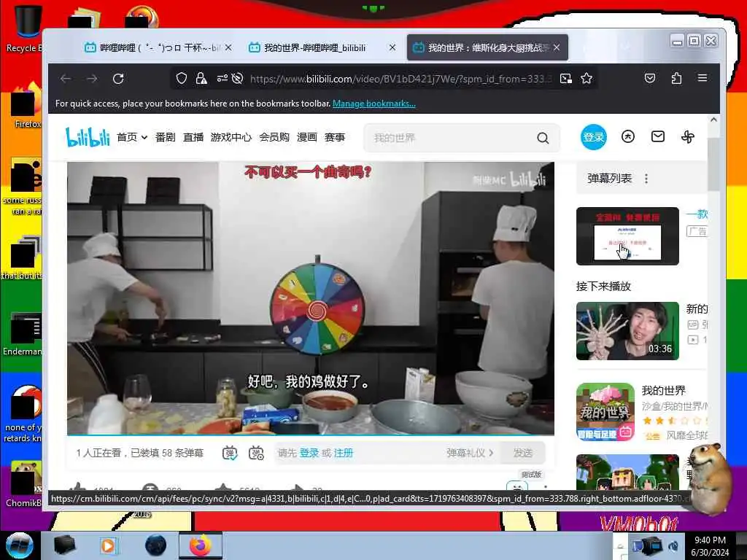The image size is (747, 560).
Task: Open 番剧 in the bilibili nav
Action: (166, 137)
